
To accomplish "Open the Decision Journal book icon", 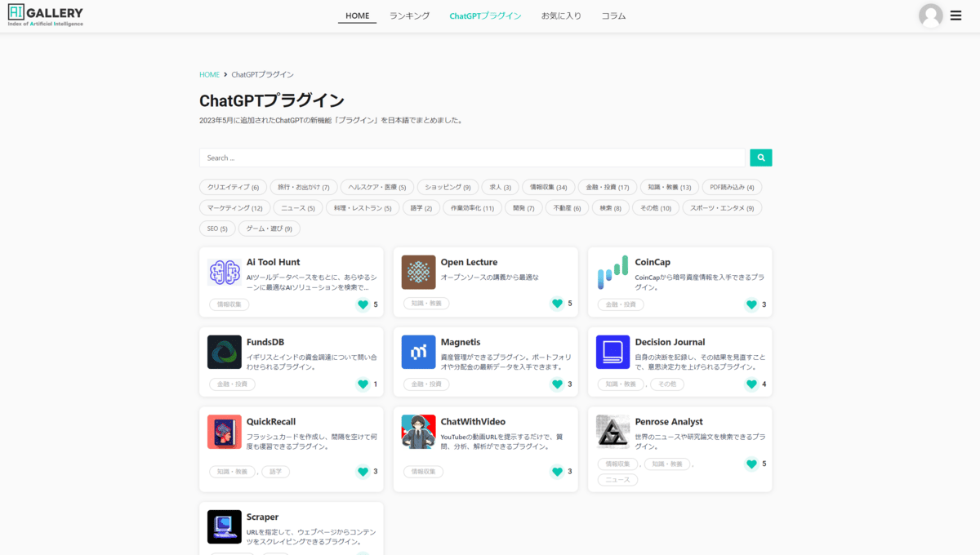I will [x=613, y=353].
